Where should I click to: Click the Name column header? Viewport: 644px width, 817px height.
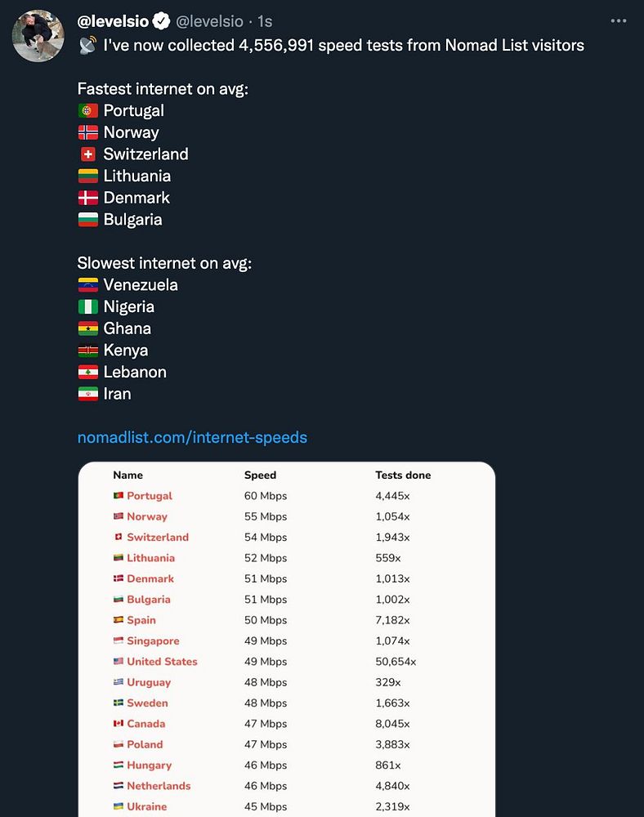(127, 475)
